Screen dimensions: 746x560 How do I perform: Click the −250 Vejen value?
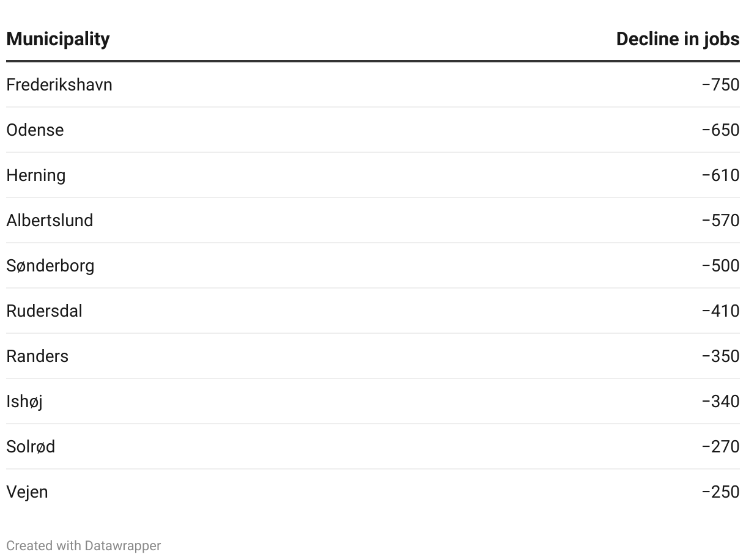pos(720,492)
